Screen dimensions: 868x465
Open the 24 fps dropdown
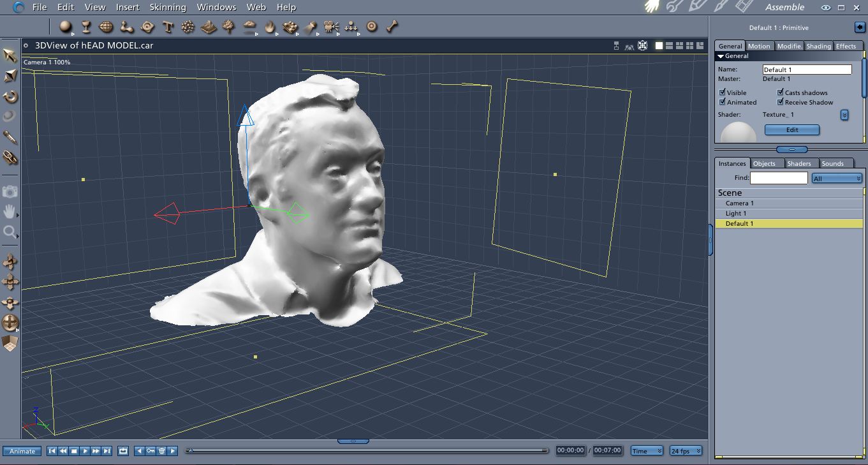686,451
